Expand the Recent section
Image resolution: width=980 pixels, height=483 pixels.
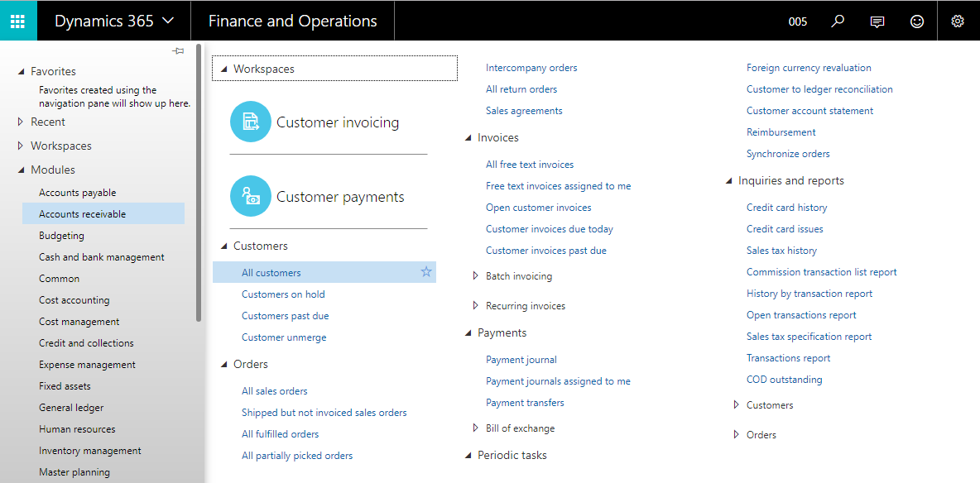click(x=22, y=122)
